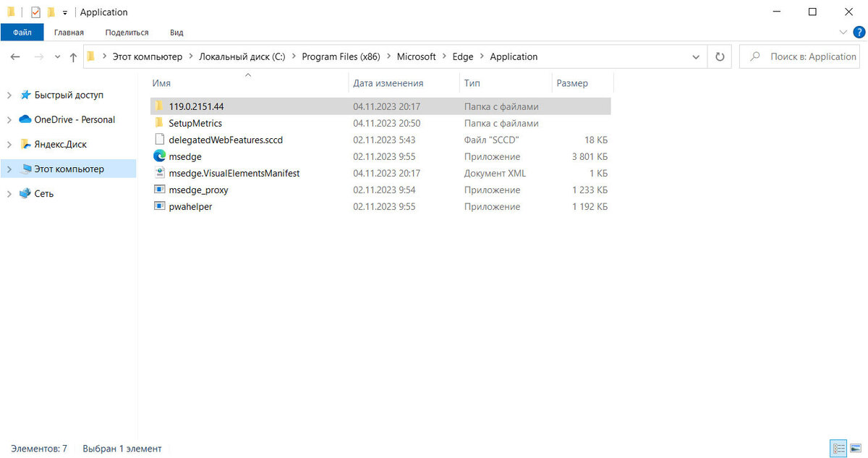Select the delegatedWebFeatures.sccd file name
The height and width of the screenshot is (458, 868).
tap(225, 140)
